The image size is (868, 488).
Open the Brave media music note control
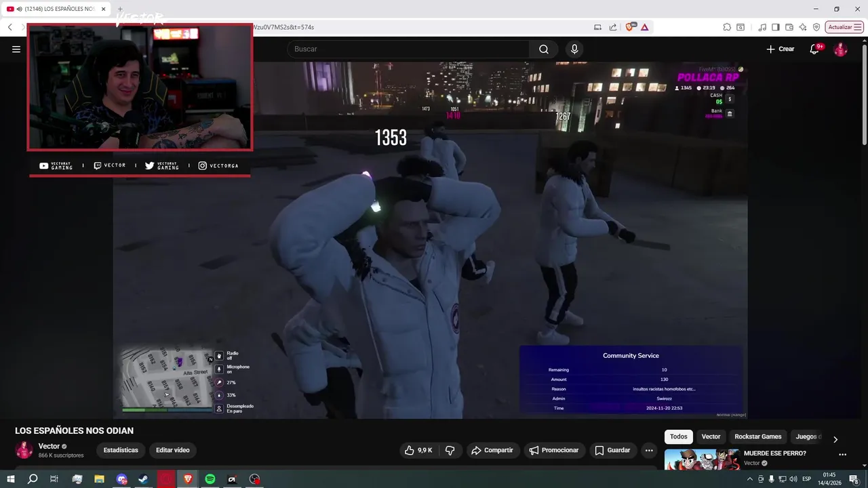pos(763,27)
